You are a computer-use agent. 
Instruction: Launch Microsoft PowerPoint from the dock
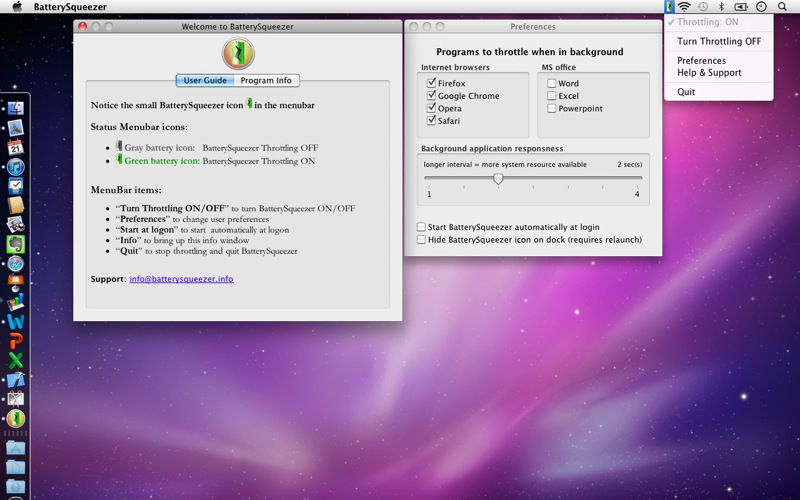16,341
